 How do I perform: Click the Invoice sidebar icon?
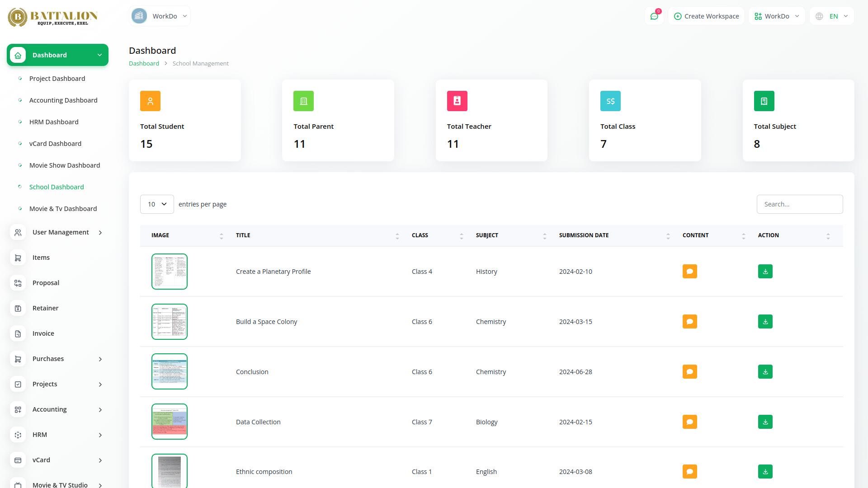pyautogui.click(x=18, y=333)
